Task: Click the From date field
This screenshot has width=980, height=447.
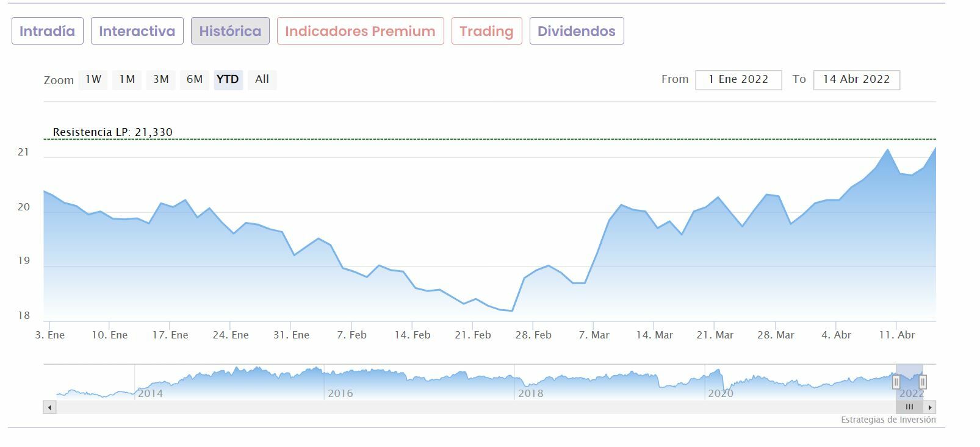Action: (738, 79)
